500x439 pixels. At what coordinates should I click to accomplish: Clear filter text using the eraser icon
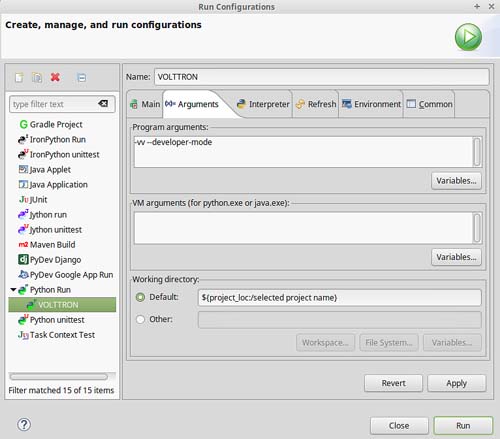click(x=103, y=104)
